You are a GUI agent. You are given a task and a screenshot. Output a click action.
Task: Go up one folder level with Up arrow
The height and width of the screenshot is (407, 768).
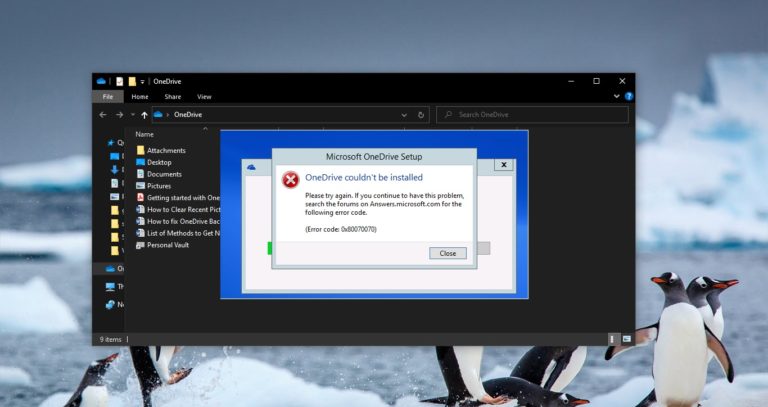click(144, 115)
